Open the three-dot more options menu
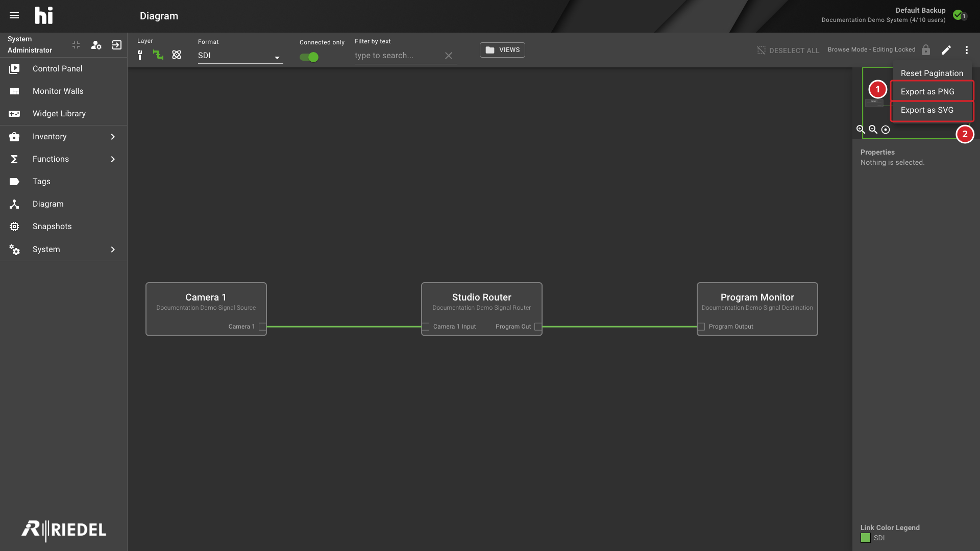Viewport: 980px width, 551px height. (x=966, y=50)
